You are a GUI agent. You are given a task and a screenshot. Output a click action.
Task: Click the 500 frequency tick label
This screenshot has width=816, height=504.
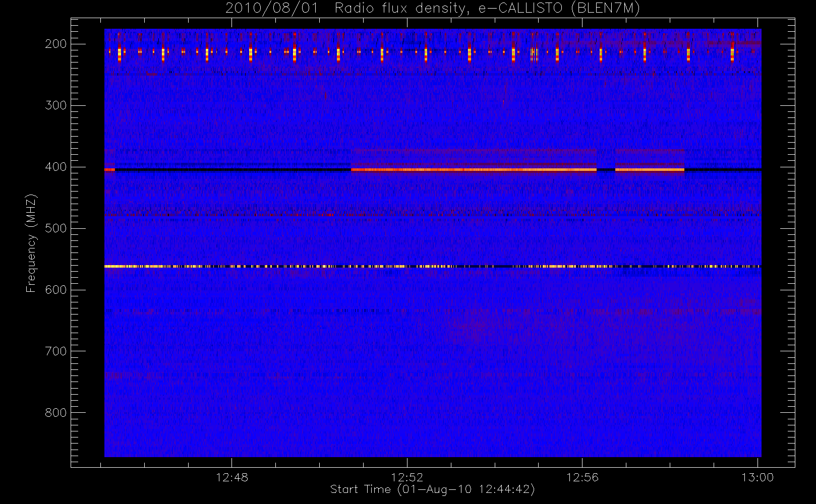[x=56, y=228]
